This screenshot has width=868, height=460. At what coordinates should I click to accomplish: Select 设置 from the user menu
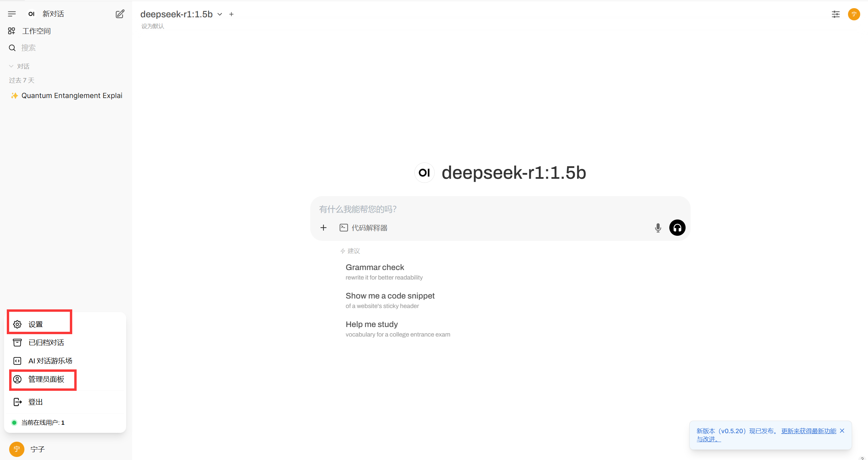[35, 324]
